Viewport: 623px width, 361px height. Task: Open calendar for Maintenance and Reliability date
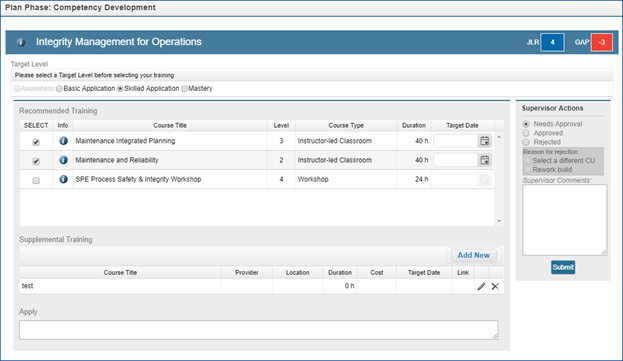click(485, 160)
